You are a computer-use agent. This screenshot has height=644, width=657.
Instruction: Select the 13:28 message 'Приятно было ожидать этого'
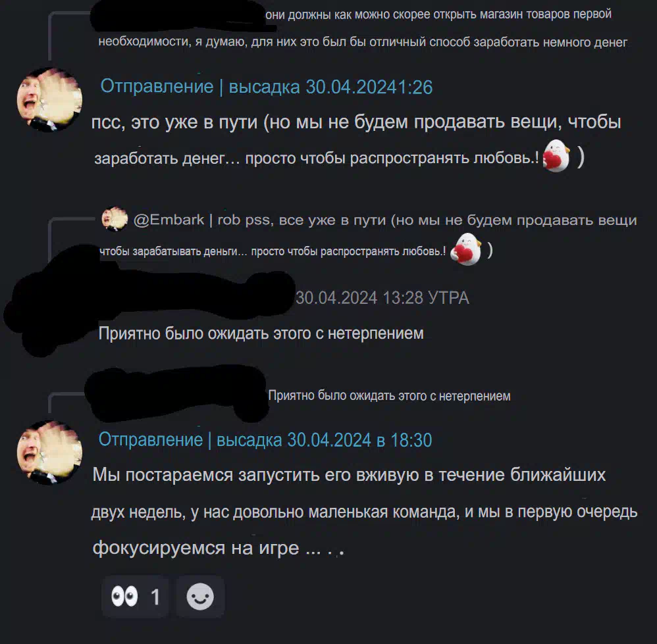(261, 334)
